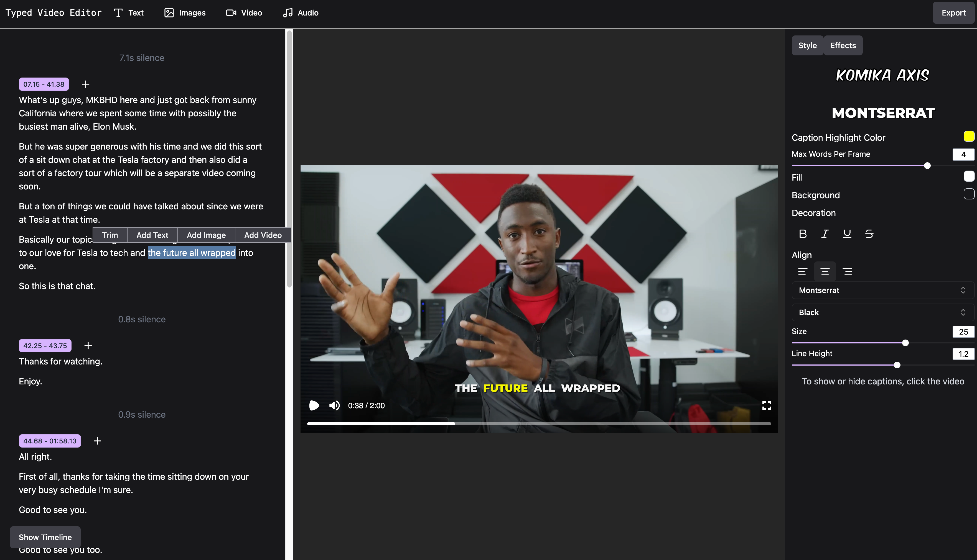The height and width of the screenshot is (560, 977).
Task: Align captions to the right
Action: click(847, 271)
